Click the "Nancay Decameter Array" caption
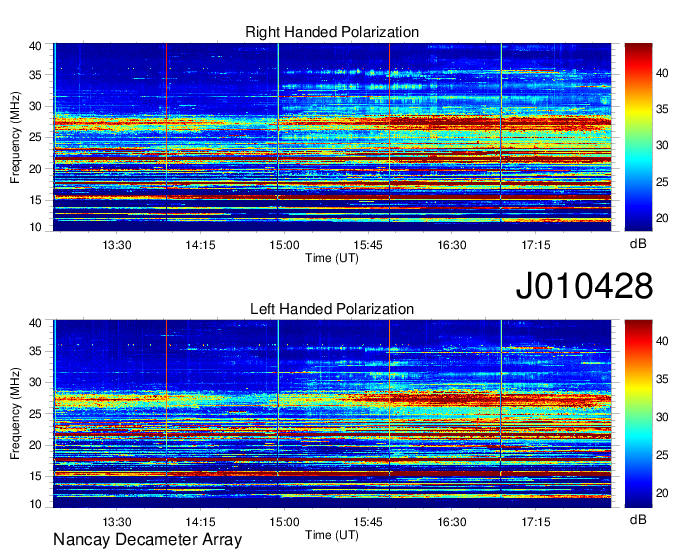The width and height of the screenshot is (680, 552). point(147,540)
